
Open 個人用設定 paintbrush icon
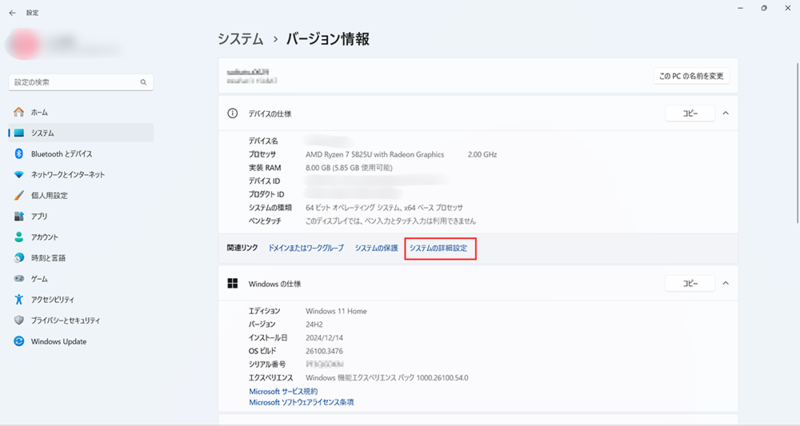click(19, 195)
